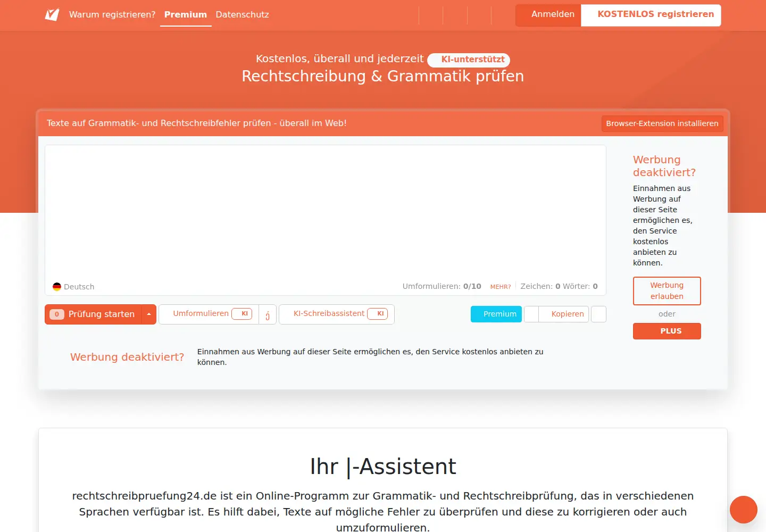Click the small blank button right of Kopieren
Viewport: 766px width, 532px height.
pos(598,314)
